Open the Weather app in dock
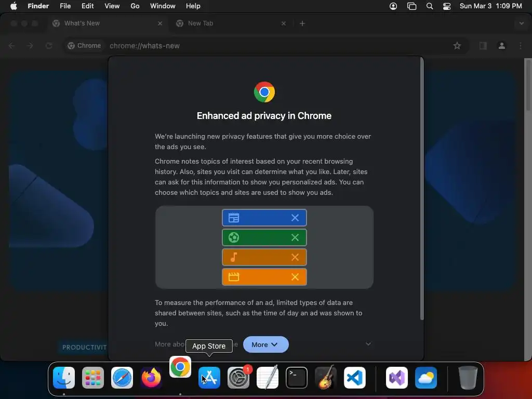The width and height of the screenshot is (532, 399). point(426,378)
